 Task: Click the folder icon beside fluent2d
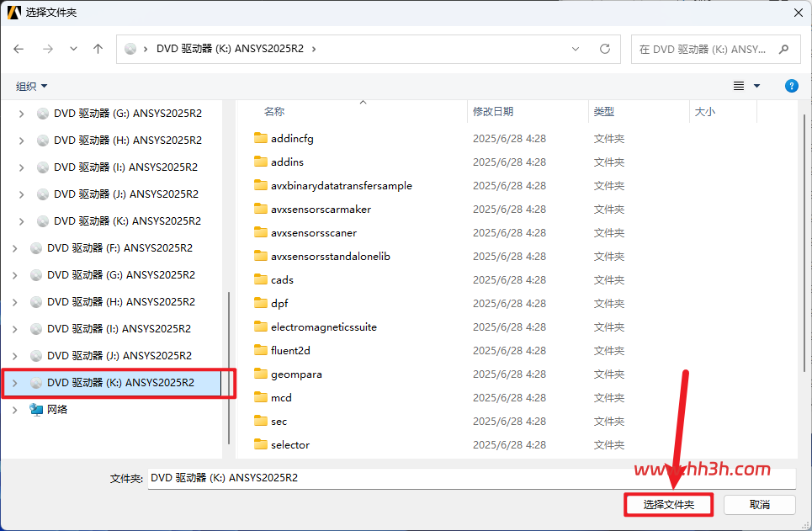click(261, 350)
